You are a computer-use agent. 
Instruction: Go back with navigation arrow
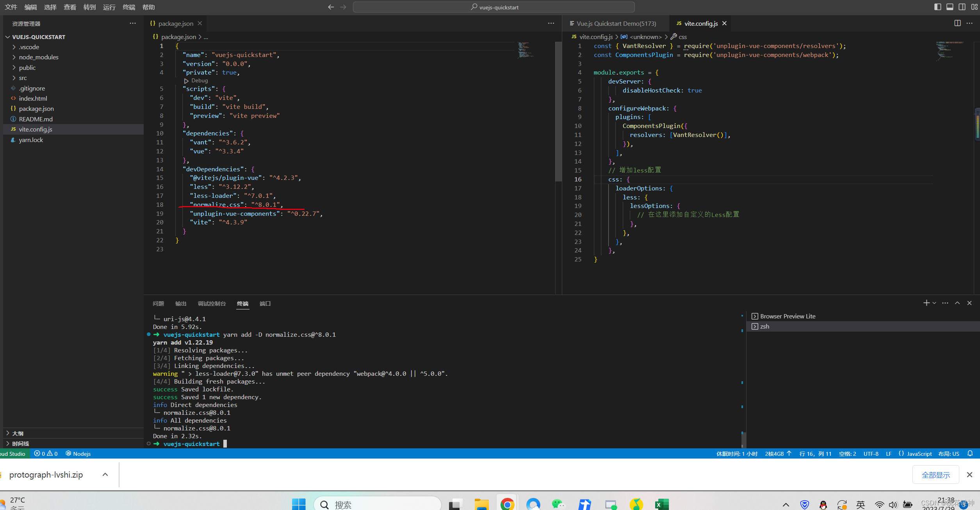[331, 7]
